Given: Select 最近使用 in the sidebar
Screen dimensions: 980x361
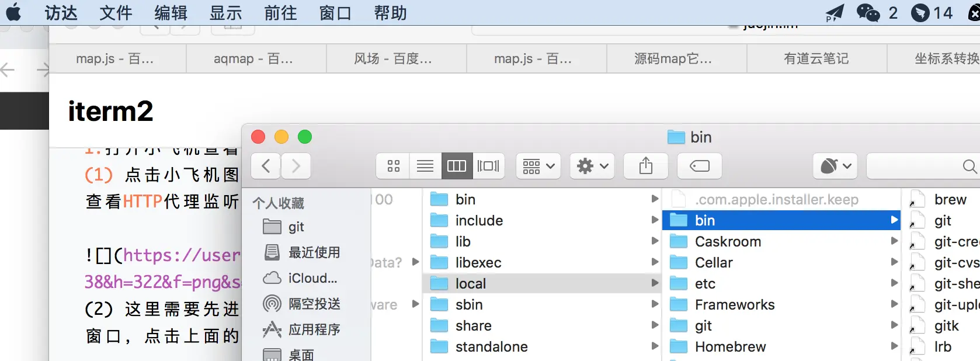Looking at the screenshot, I should pyautogui.click(x=302, y=252).
